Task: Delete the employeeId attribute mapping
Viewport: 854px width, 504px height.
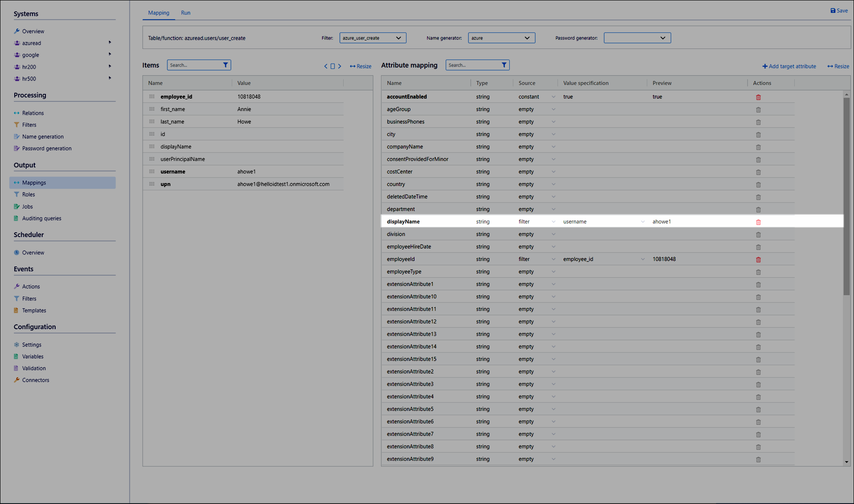Action: point(758,259)
